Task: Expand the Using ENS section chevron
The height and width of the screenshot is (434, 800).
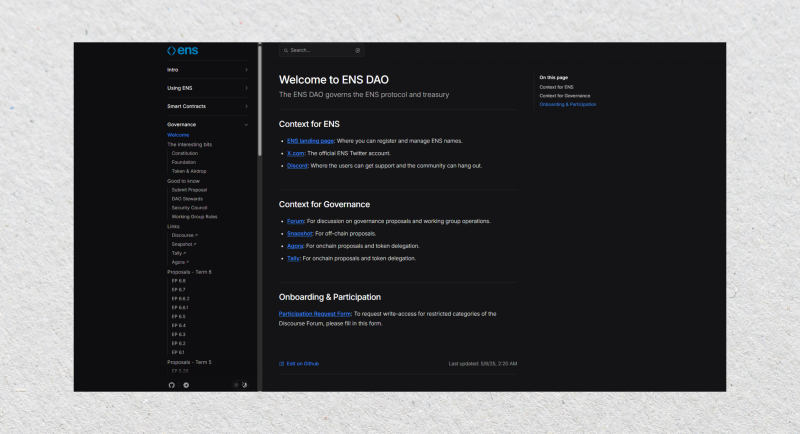Action: click(246, 88)
